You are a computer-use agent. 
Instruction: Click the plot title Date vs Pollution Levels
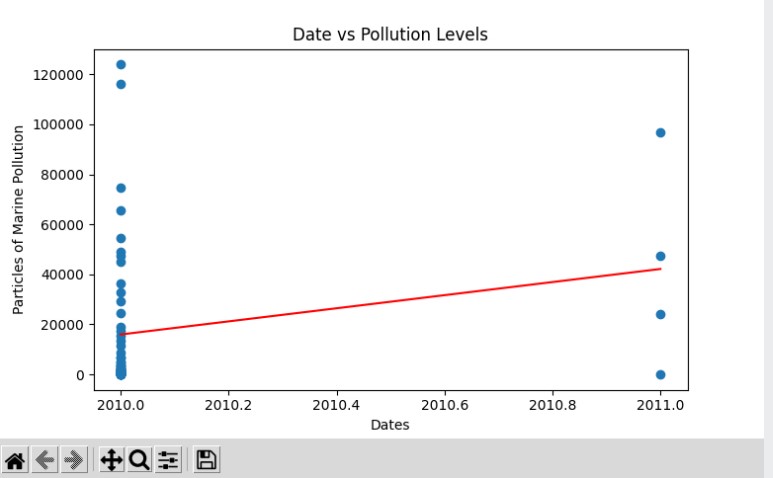point(390,34)
